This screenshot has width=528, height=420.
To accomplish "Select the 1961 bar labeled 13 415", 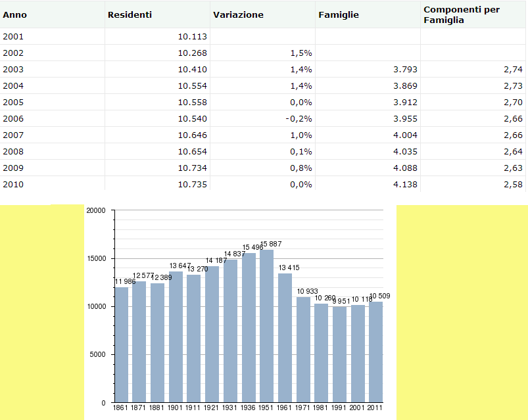I will 285,337.
